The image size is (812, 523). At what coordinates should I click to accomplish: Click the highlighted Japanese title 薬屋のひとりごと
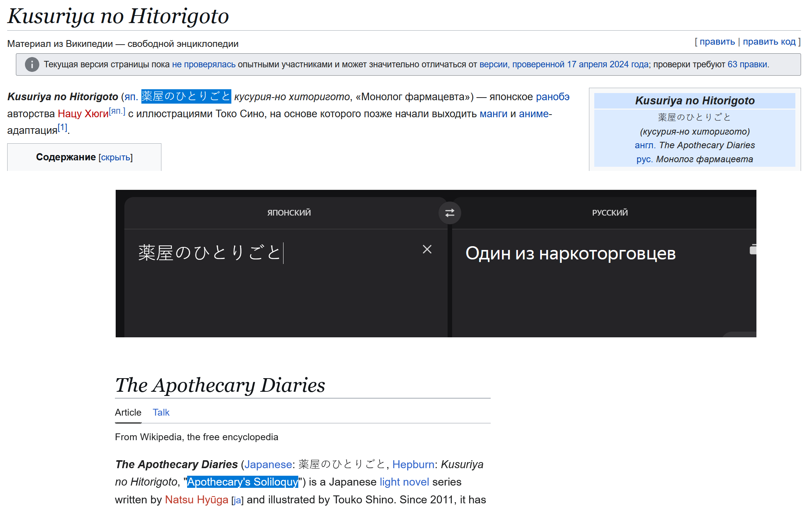[186, 96]
